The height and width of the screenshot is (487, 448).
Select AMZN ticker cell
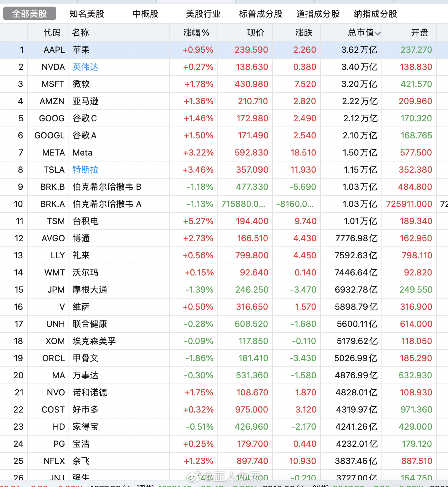[x=52, y=101]
